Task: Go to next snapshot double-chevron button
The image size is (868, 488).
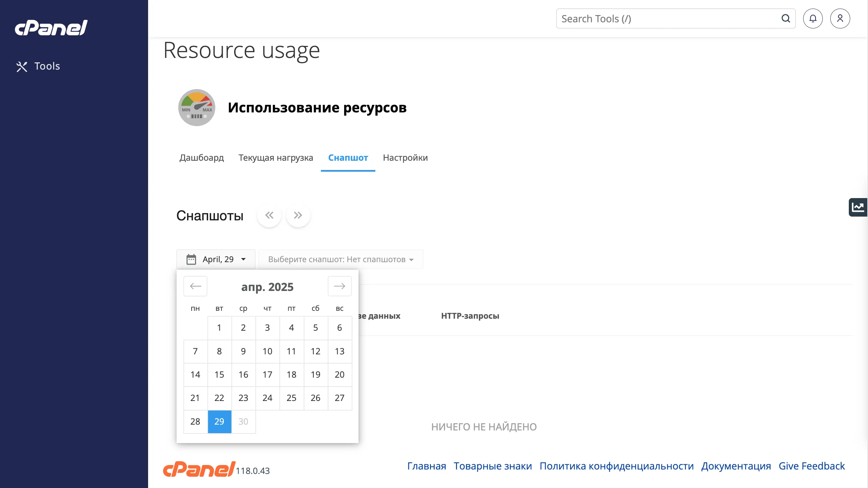Action: click(298, 215)
